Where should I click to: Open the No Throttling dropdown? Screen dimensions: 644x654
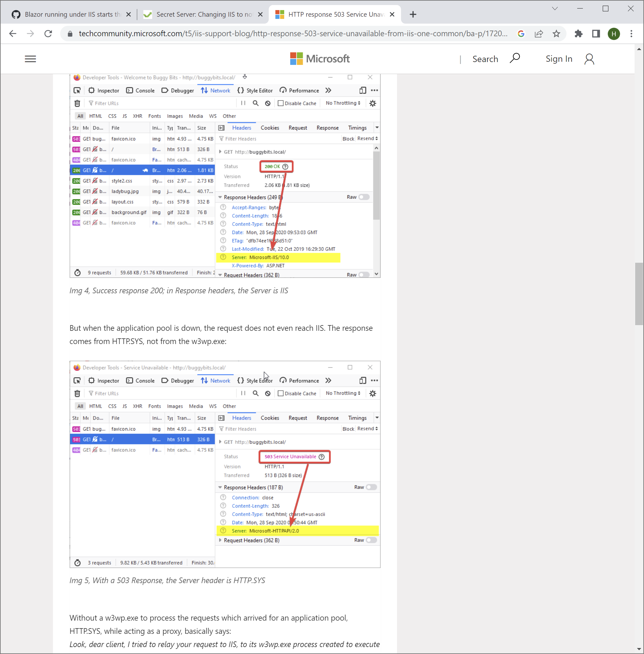(x=342, y=103)
